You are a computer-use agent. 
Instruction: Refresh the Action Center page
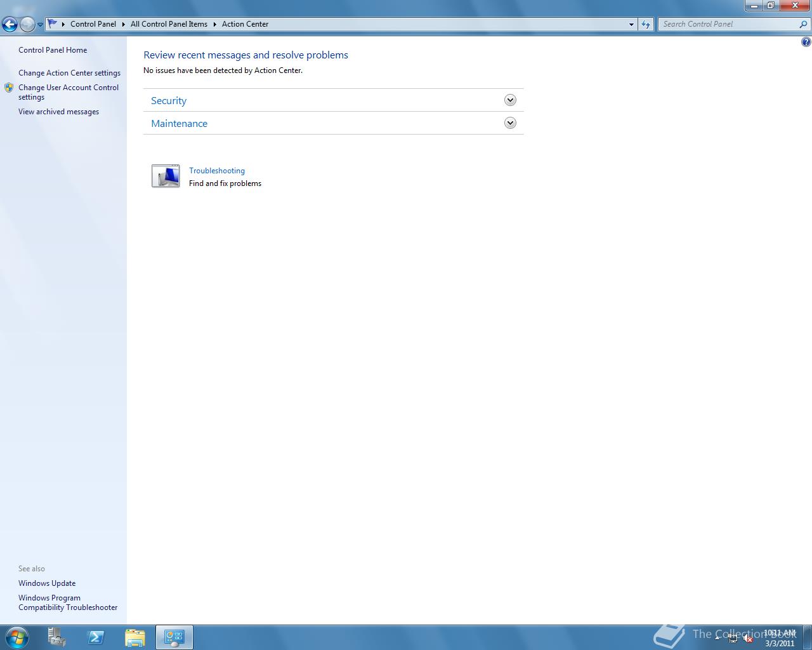tap(646, 24)
